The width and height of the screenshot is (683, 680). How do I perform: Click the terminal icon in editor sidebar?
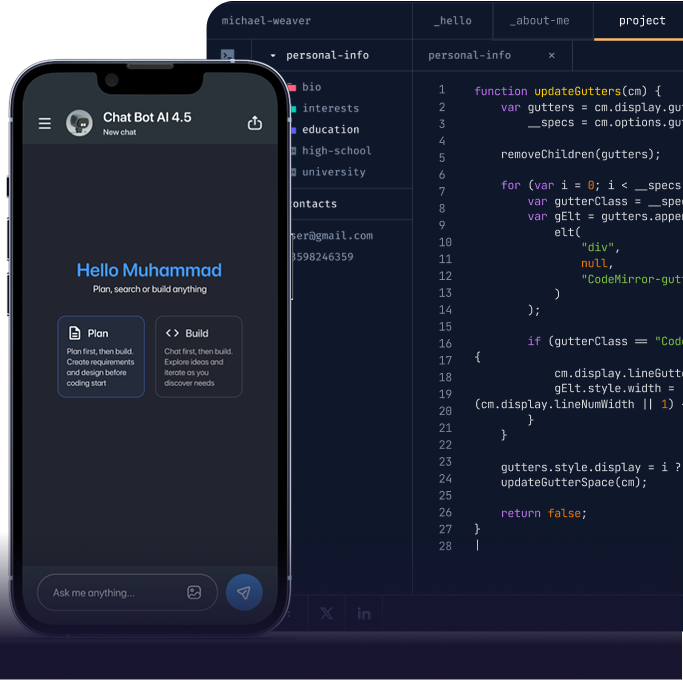(228, 56)
